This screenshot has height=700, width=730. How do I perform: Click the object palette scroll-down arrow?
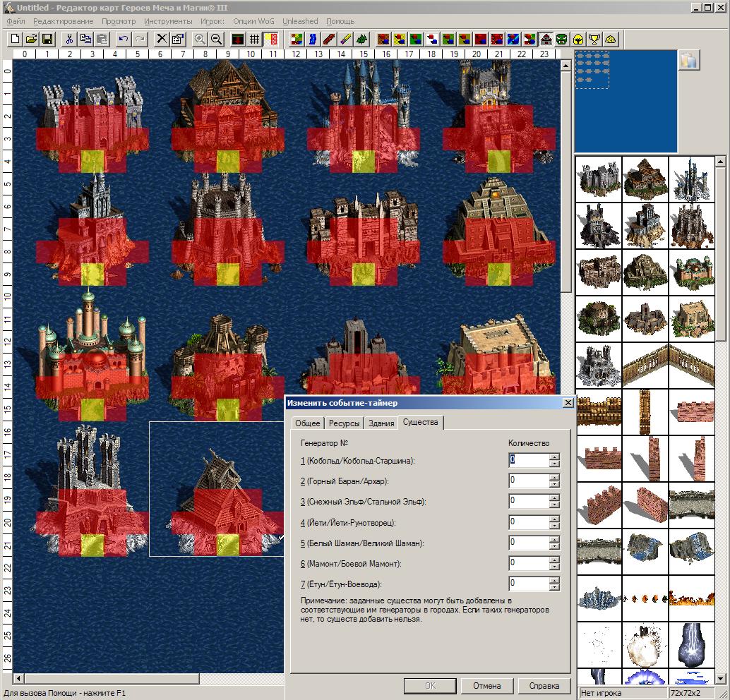coord(720,679)
